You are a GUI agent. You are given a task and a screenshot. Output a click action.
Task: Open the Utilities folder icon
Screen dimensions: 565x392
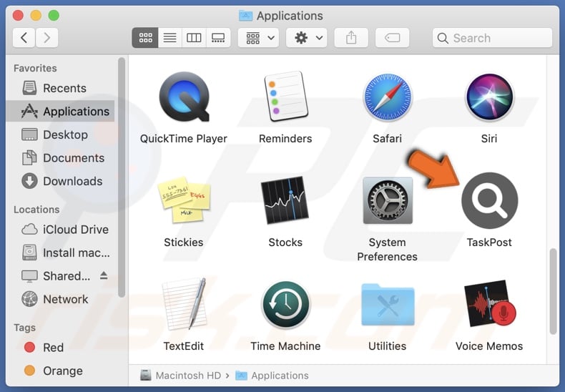coord(388,305)
